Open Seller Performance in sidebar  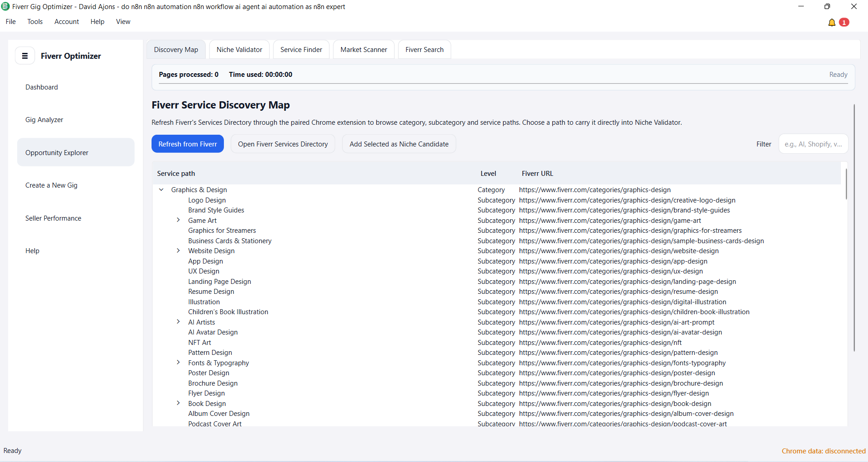[76, 218]
